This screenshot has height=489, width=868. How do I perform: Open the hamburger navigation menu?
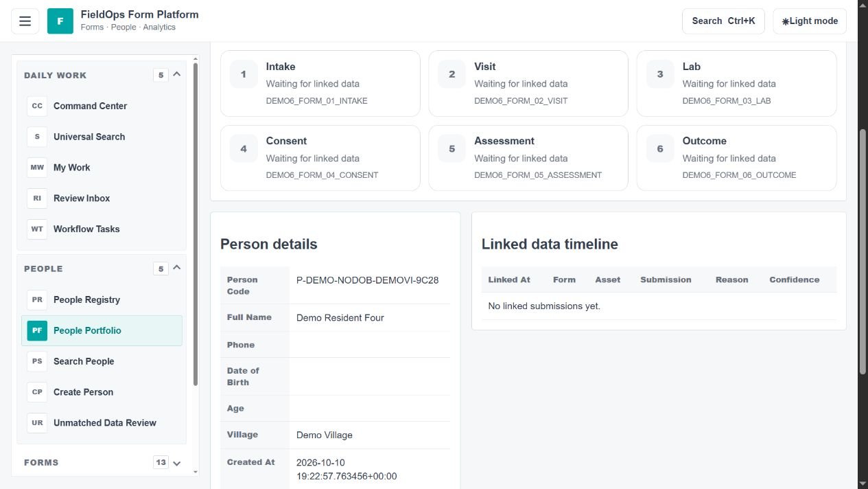pyautogui.click(x=25, y=21)
